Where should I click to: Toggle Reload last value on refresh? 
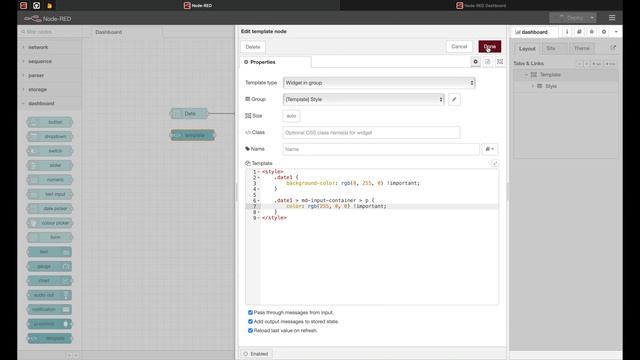250,331
